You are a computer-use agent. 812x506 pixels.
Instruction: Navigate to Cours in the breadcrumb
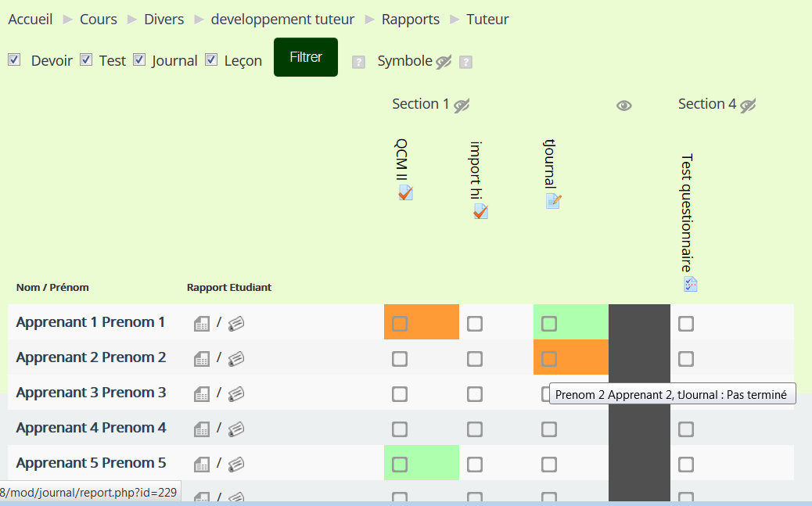pos(99,20)
